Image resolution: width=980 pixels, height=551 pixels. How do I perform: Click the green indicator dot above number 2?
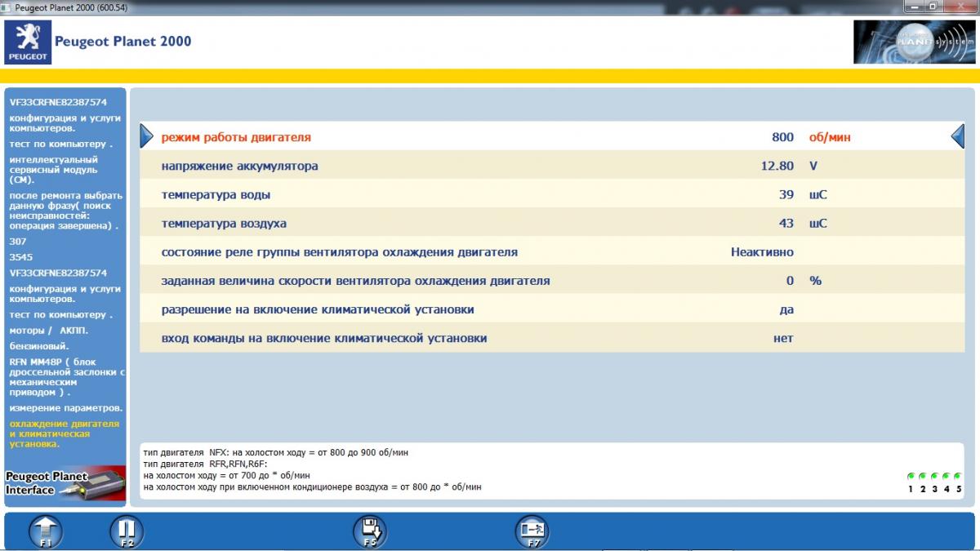point(923,476)
